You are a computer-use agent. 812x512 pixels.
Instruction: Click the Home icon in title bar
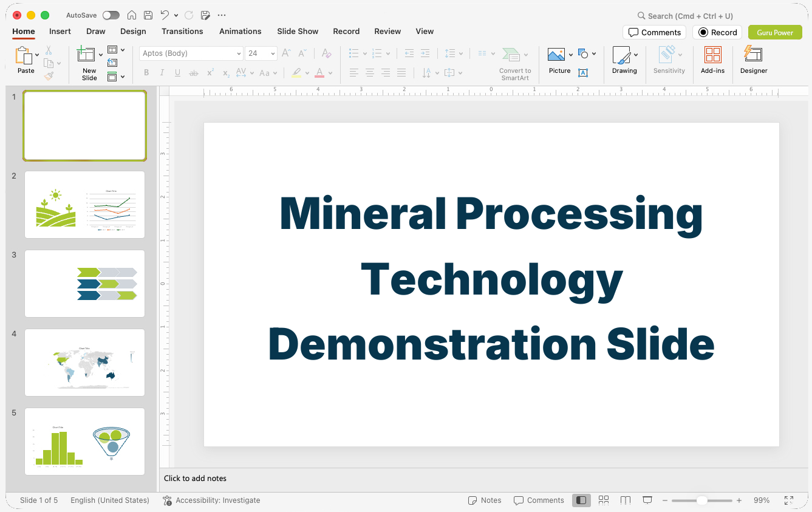(132, 15)
